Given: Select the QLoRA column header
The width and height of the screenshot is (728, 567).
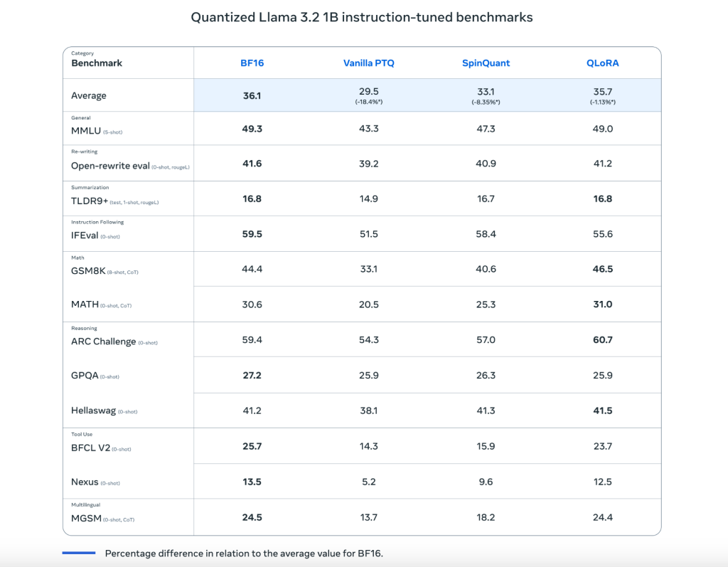Looking at the screenshot, I should [602, 63].
